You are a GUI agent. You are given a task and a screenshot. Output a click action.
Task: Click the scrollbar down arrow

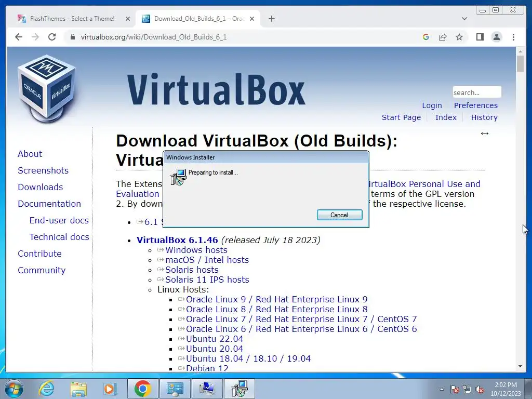[x=520, y=366]
